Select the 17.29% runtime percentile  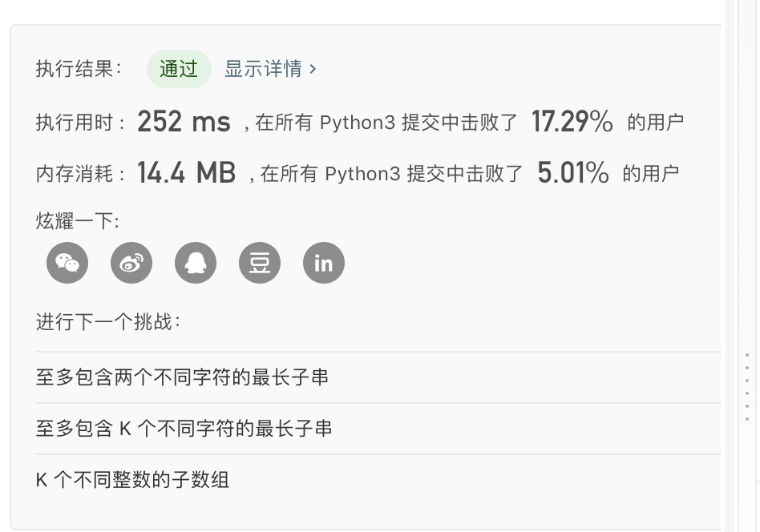[x=572, y=122]
